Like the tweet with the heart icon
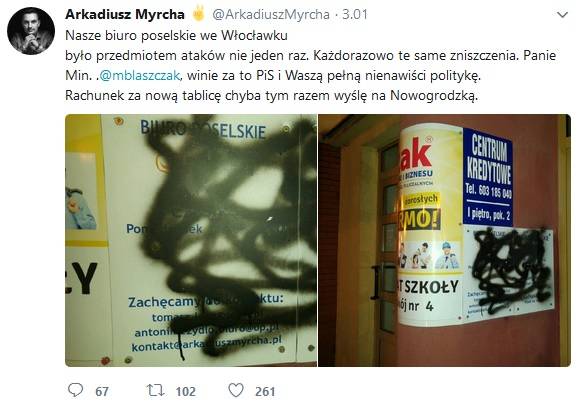Screen dimensions: 581x408 236,390
